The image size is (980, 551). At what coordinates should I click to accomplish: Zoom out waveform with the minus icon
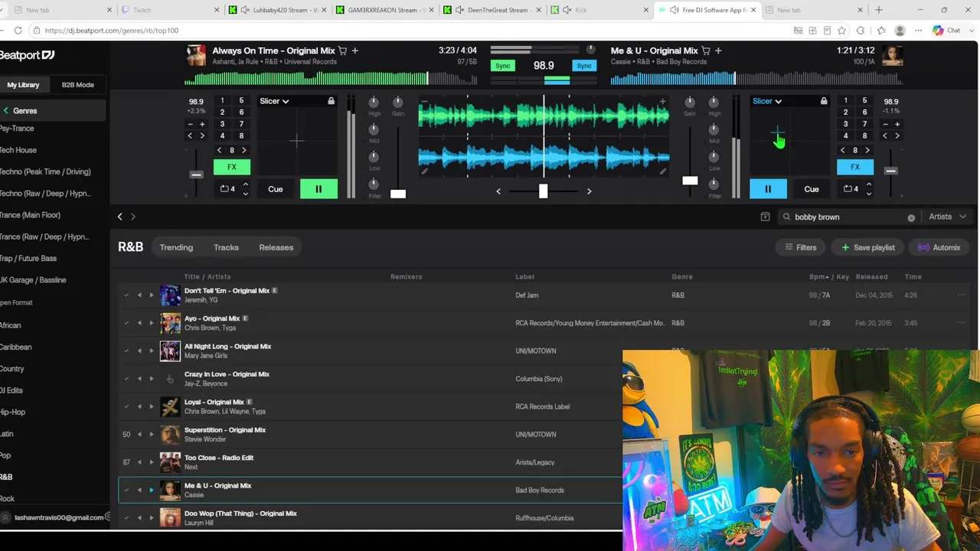[424, 101]
